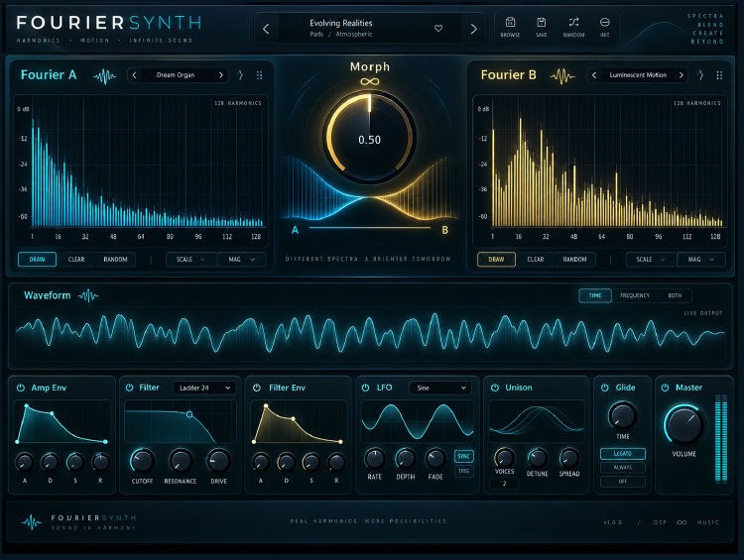Screen dimensions: 744x560
Task: Click the Glide Time knob
Action: (623, 416)
